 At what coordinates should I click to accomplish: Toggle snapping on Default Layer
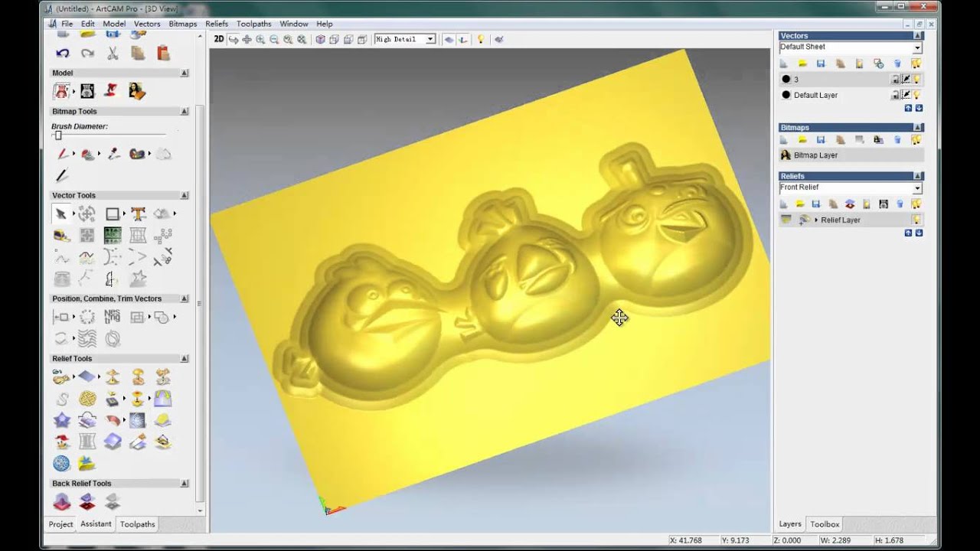(x=906, y=95)
